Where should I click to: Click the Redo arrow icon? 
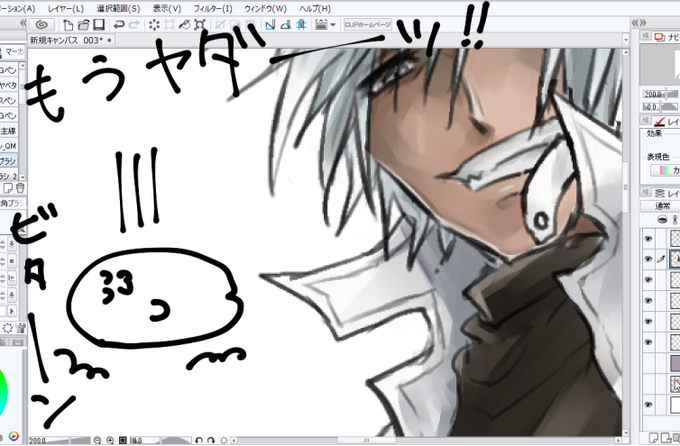point(134,25)
